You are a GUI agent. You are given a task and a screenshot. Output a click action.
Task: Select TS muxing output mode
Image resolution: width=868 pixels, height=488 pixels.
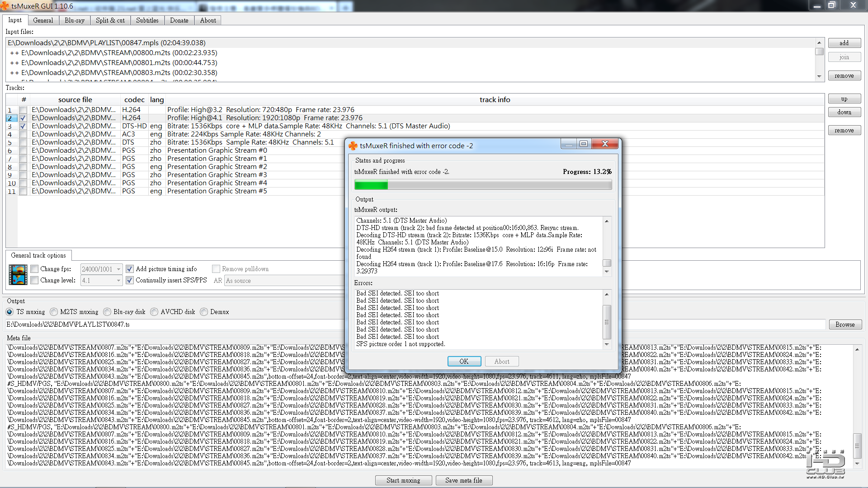tap(9, 312)
